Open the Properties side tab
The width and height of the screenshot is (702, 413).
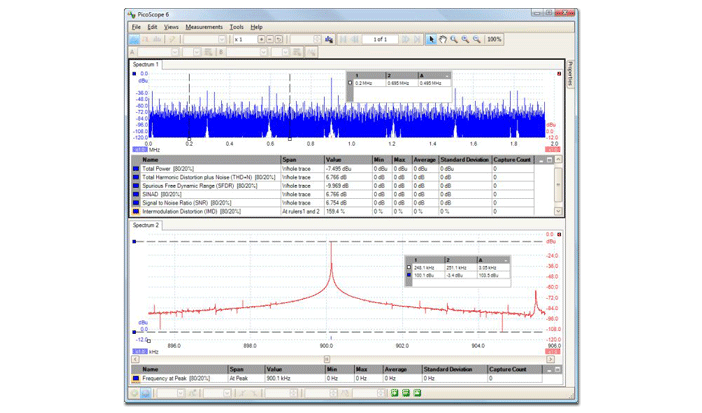[x=570, y=73]
